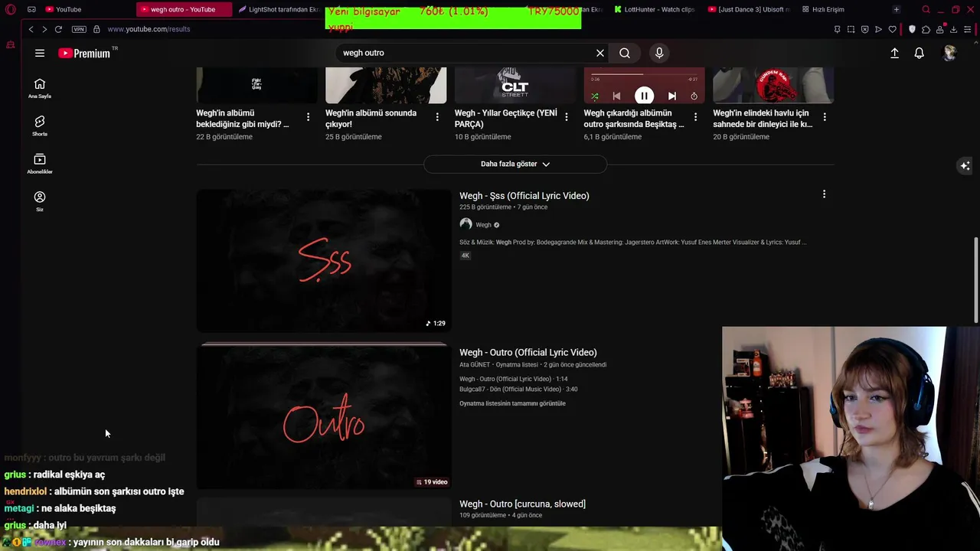Screen dimensions: 980x551
Task: Open the easy setup sliders icon
Action: point(968,29)
